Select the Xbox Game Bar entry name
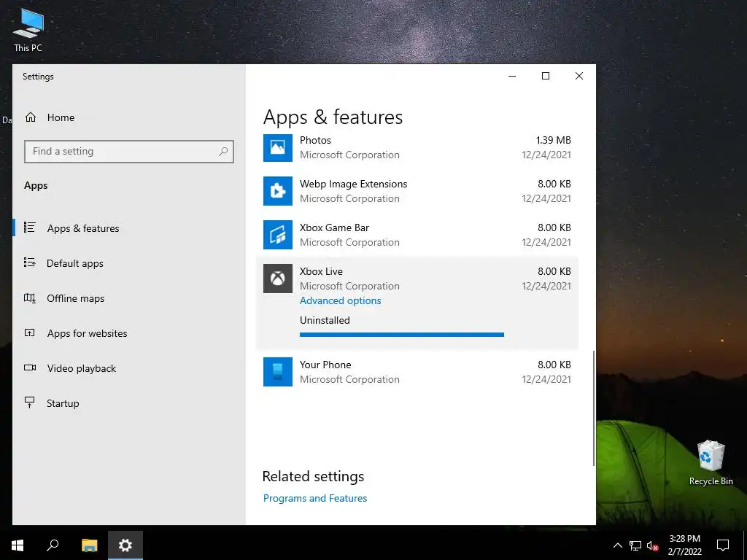 click(x=334, y=227)
